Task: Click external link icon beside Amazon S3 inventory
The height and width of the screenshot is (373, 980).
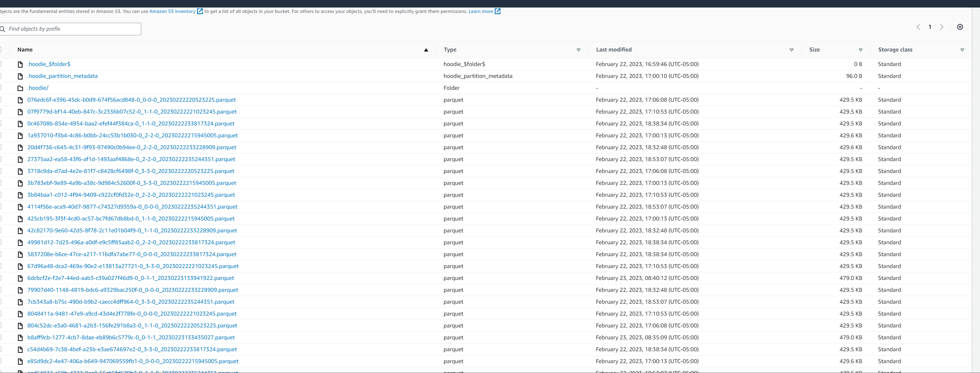Action: tap(200, 12)
